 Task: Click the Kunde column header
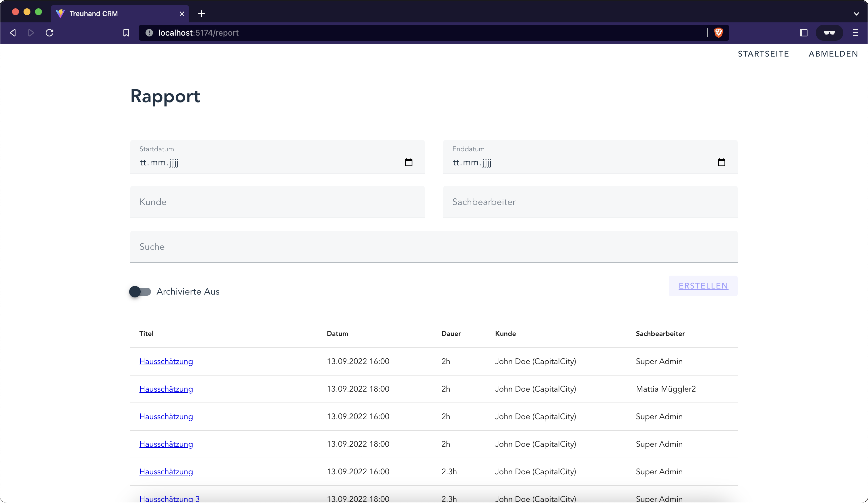click(x=505, y=334)
